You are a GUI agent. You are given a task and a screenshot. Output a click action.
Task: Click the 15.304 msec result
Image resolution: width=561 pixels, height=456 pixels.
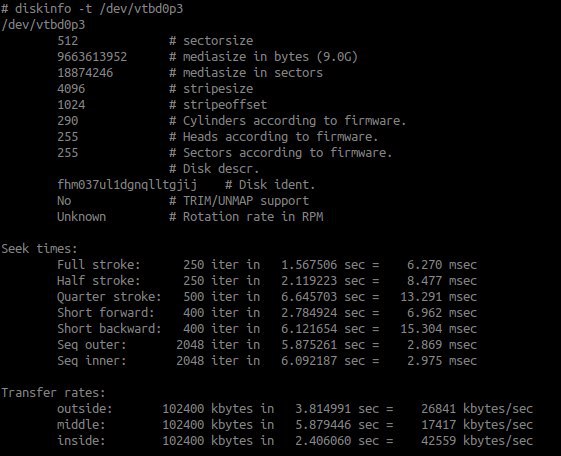tap(438, 329)
